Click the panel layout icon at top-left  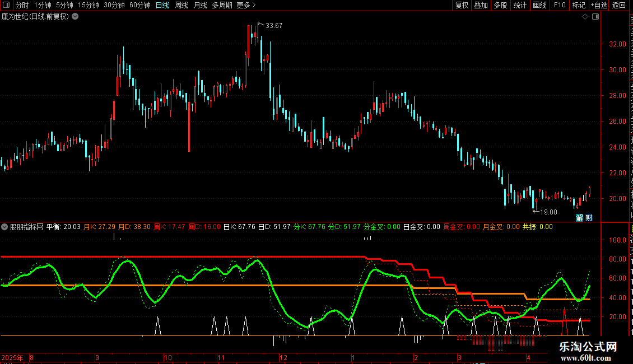(6, 5)
